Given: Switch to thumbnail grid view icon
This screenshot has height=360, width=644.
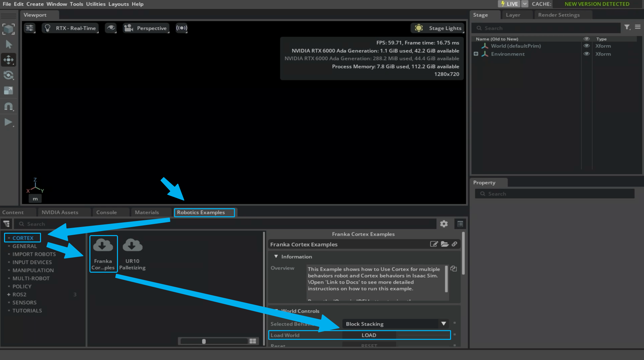Looking at the screenshot, I should [x=253, y=341].
